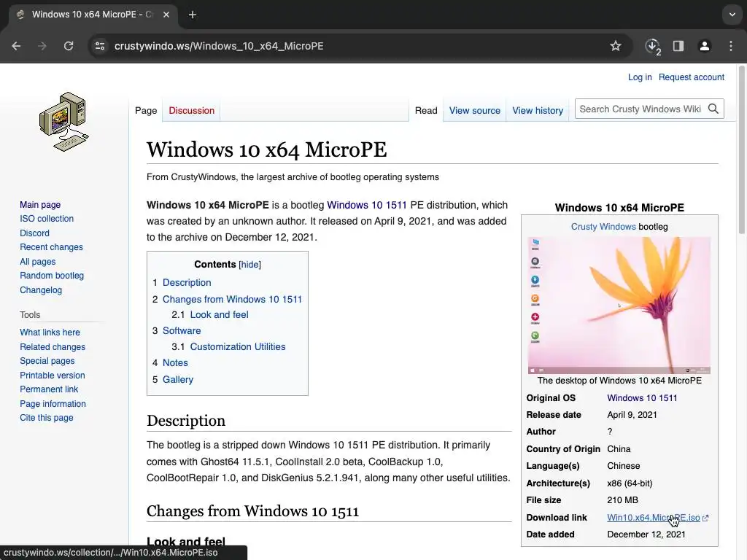Close the Windows 10 x64 MicroPE tab
Screen dimensions: 747x560
pyautogui.click(x=166, y=15)
